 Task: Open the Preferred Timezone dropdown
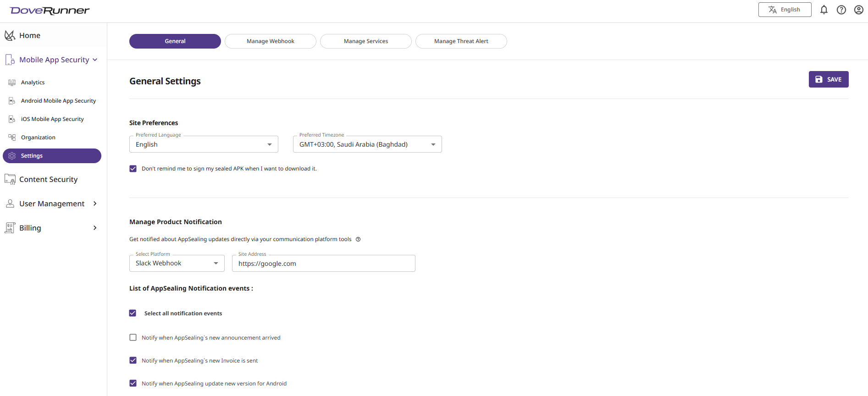pos(367,144)
